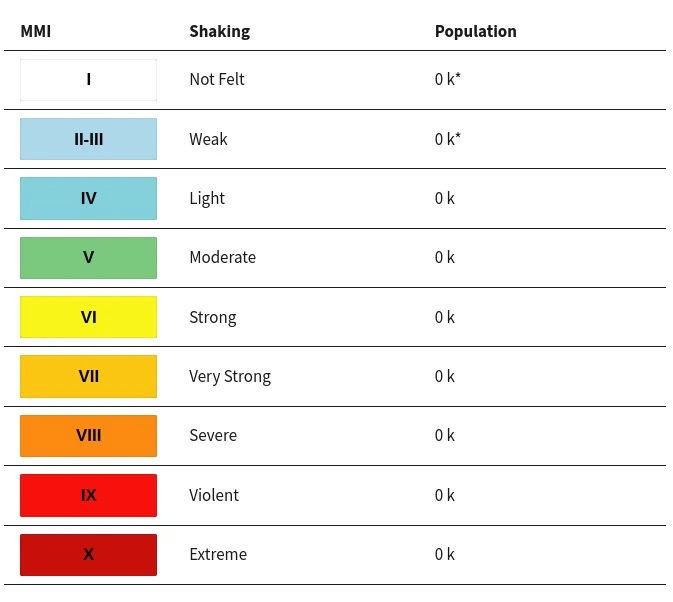The width and height of the screenshot is (673, 602).
Task: Click the 'Violent' shaking label
Action: [214, 495]
